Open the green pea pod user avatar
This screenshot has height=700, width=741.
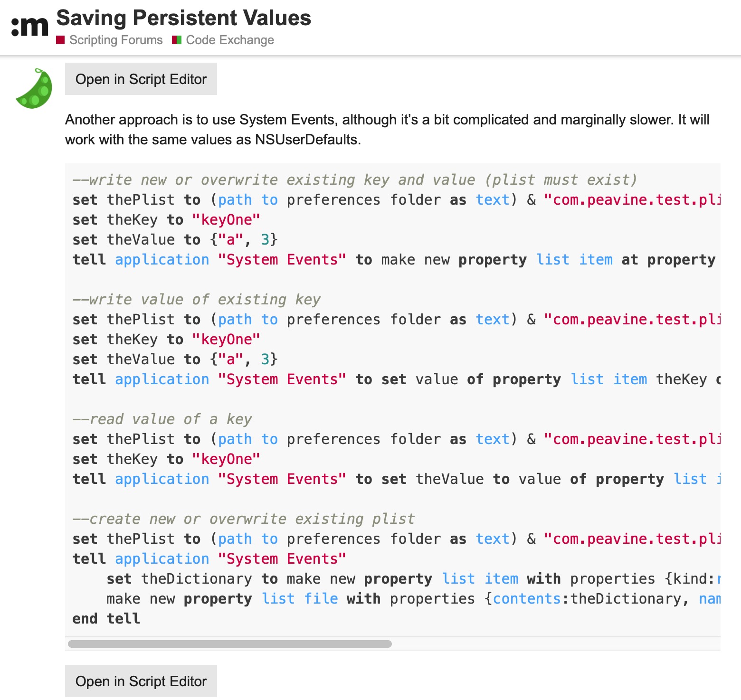pos(35,89)
